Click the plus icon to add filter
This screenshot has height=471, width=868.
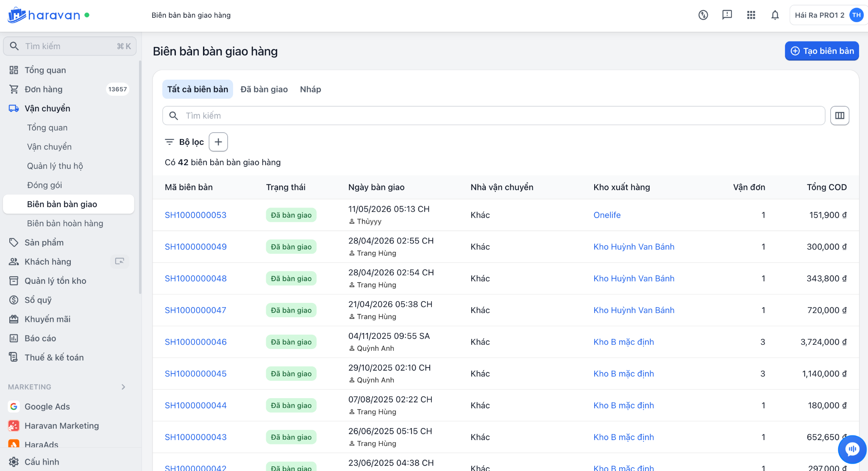pos(218,142)
